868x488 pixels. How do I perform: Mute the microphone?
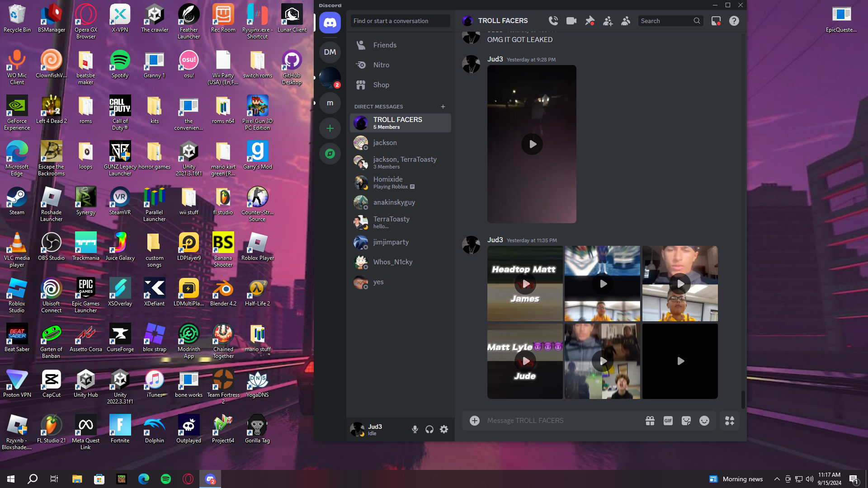pos(415,429)
